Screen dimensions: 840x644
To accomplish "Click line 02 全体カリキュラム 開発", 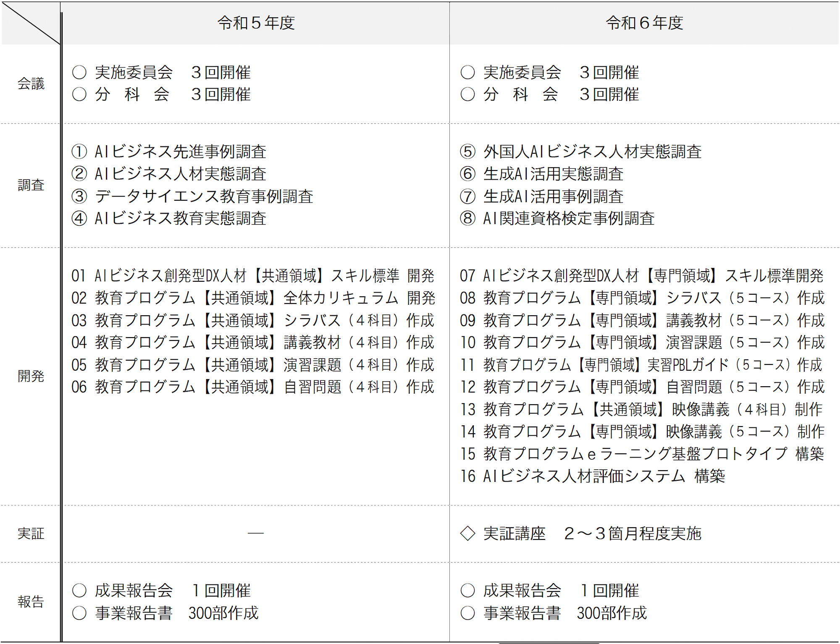I will (x=253, y=298).
